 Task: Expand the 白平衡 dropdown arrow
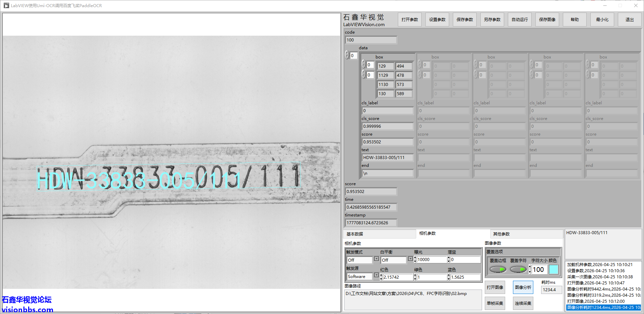(x=410, y=259)
